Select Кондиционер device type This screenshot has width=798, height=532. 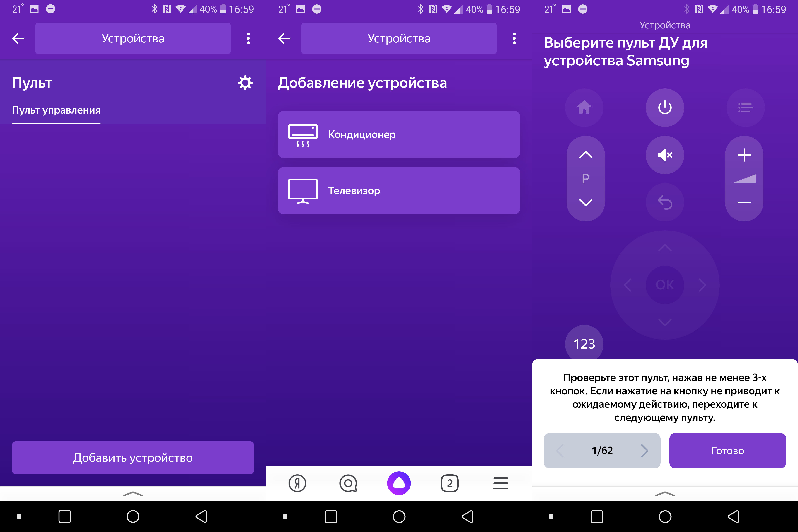click(x=399, y=134)
